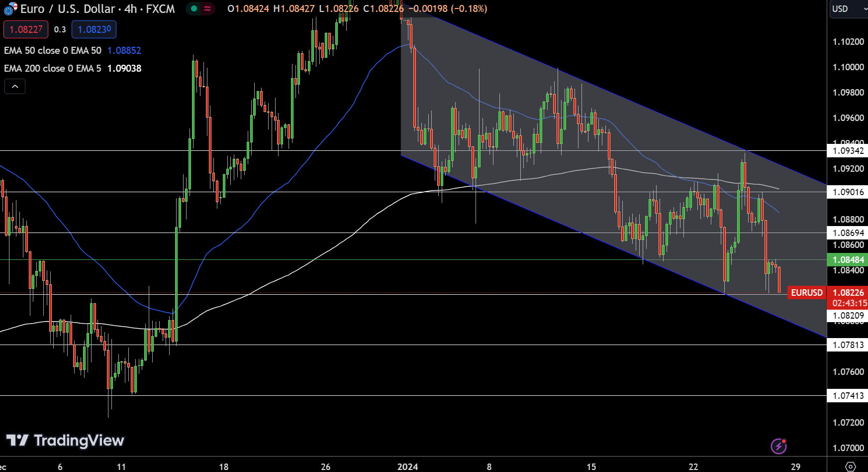The width and height of the screenshot is (868, 472).
Task: Click the red sell price 1.08227
Action: [x=26, y=29]
